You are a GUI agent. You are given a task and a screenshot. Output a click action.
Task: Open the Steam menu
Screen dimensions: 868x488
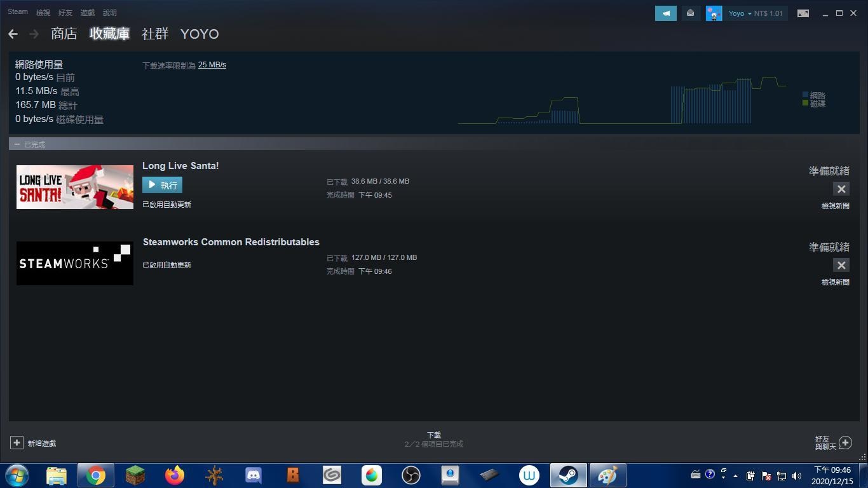[x=18, y=12]
